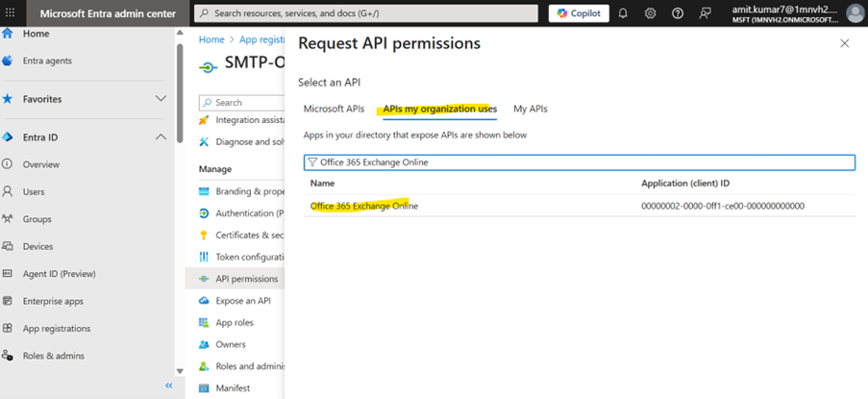
Task: Open the settings gear icon
Action: (651, 13)
